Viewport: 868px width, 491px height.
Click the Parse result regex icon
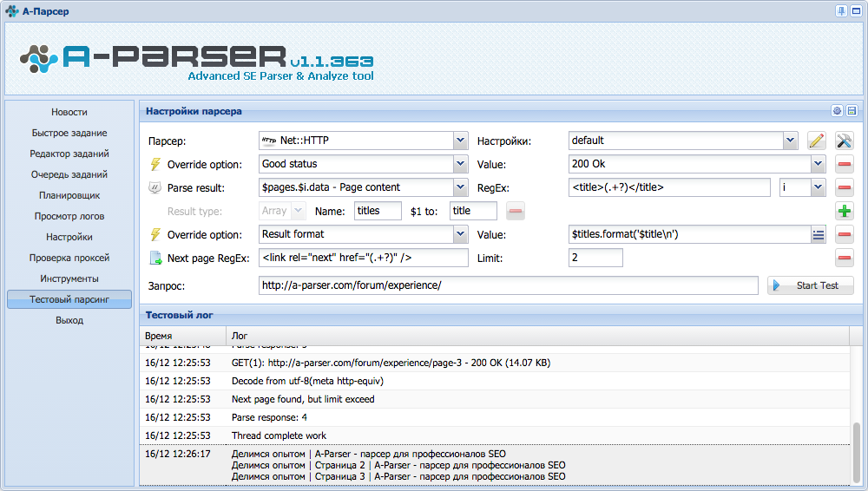(x=155, y=187)
